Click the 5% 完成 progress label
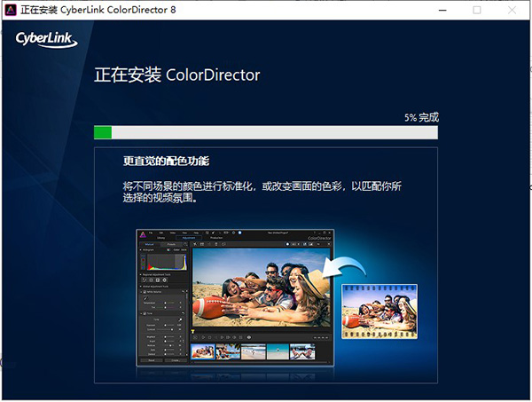Viewport: 532px width, 402px height. pyautogui.click(x=421, y=117)
